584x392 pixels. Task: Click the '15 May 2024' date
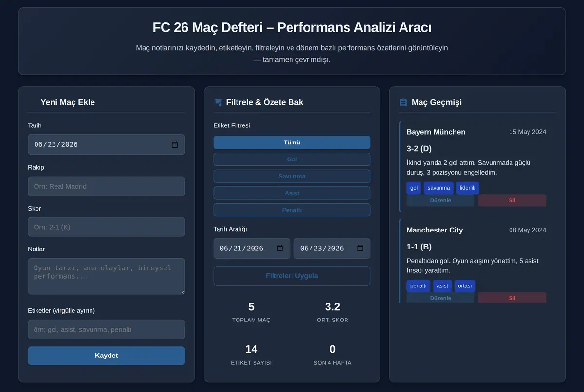pyautogui.click(x=528, y=132)
